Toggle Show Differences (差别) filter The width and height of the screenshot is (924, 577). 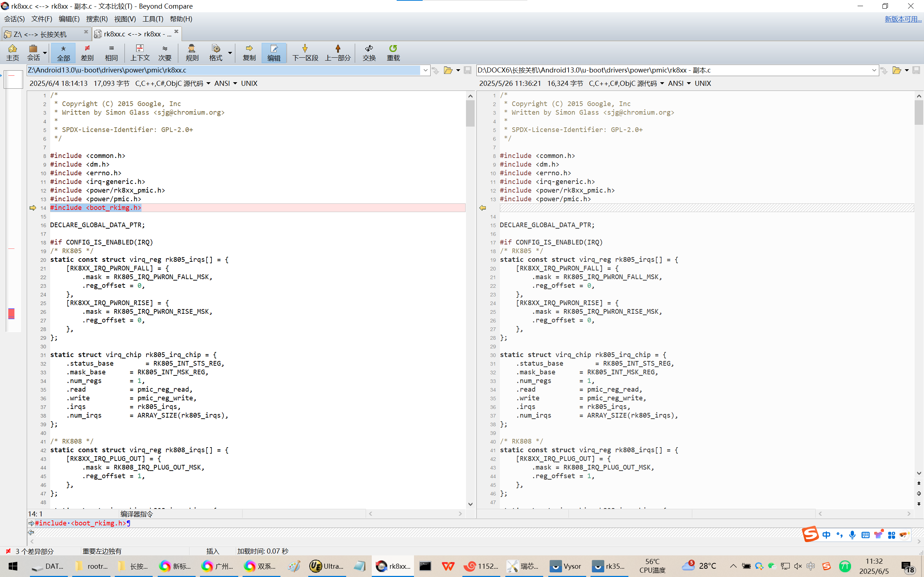pos(87,52)
